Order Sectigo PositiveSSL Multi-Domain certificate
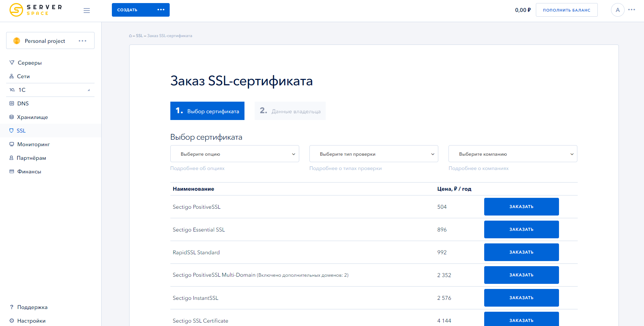Screen dimensions: 644x326 (521, 275)
